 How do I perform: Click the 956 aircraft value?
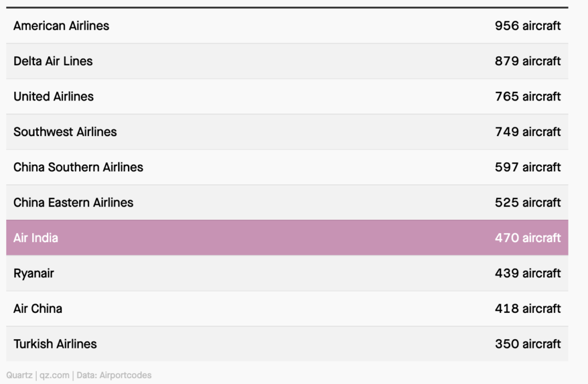tap(528, 26)
